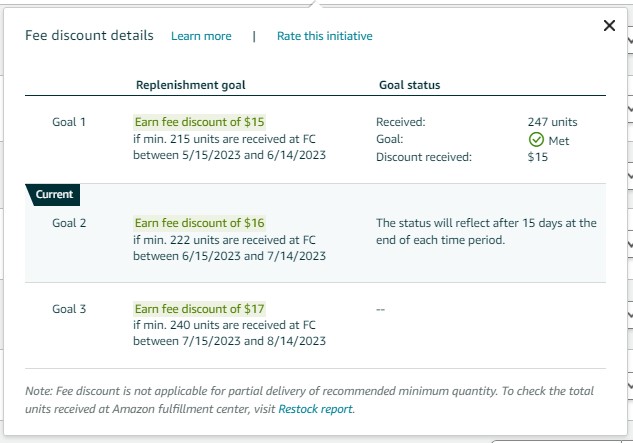Image resolution: width=633 pixels, height=443 pixels.
Task: Click Rate this initiative link
Action: point(325,36)
